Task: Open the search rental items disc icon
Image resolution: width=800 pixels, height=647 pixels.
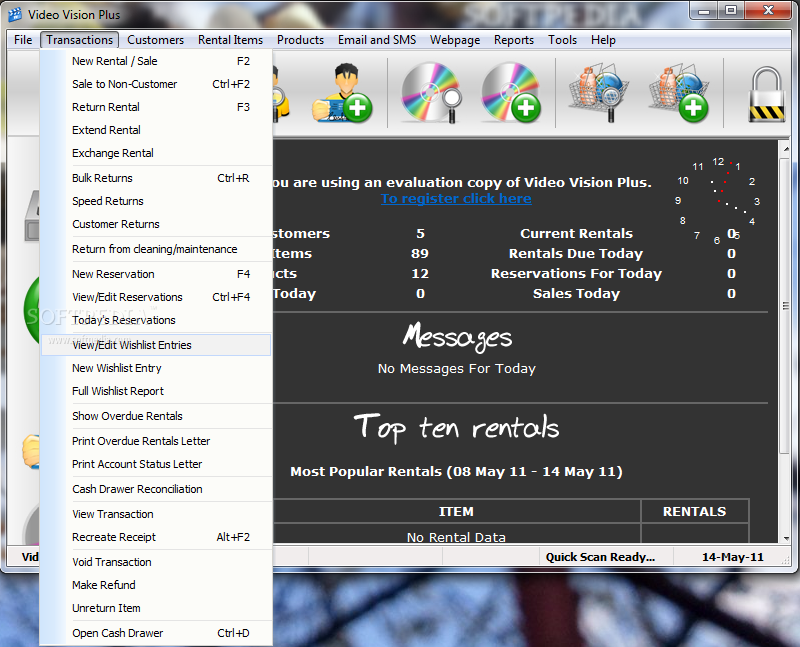Action: 431,93
